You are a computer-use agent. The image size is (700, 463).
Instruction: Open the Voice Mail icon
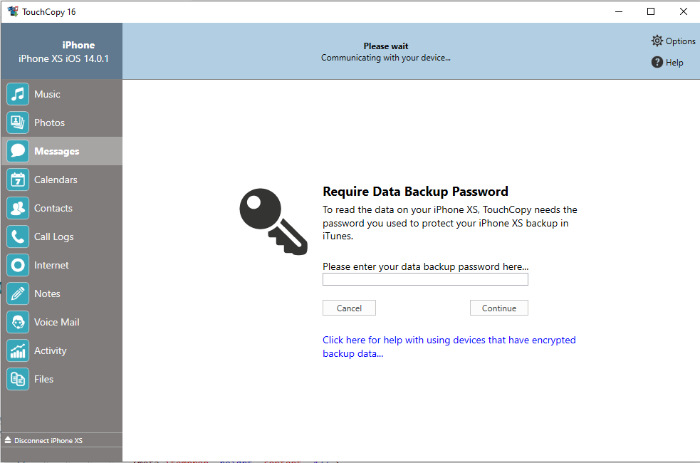18,322
